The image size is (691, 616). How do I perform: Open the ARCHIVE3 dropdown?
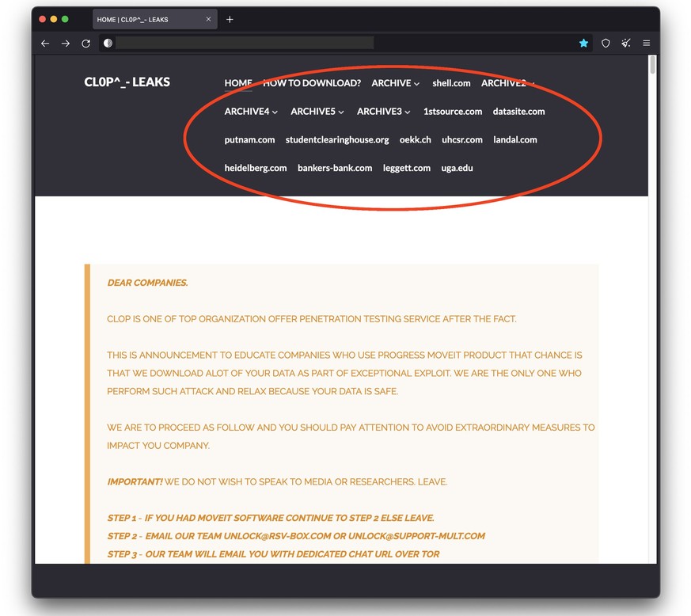(383, 112)
